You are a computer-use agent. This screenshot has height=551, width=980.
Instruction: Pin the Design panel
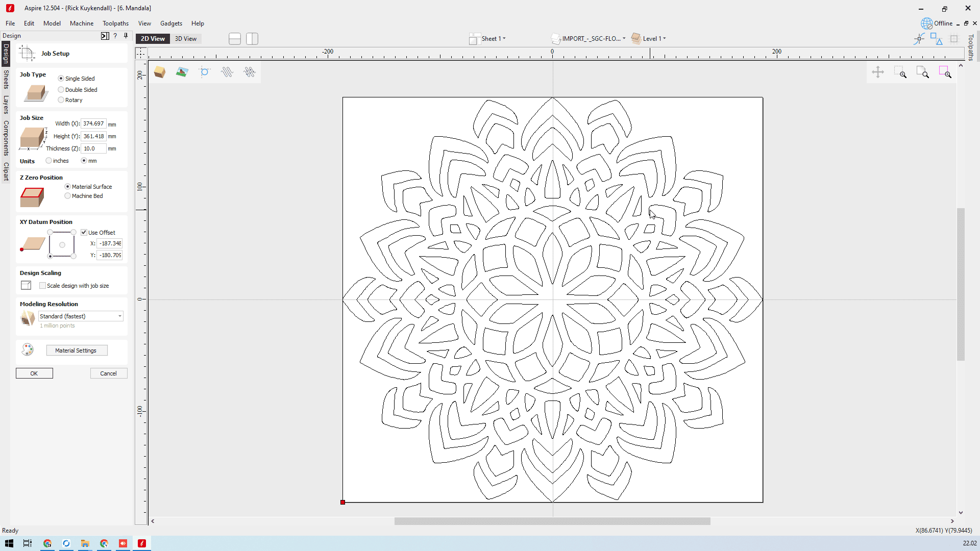[x=126, y=36]
